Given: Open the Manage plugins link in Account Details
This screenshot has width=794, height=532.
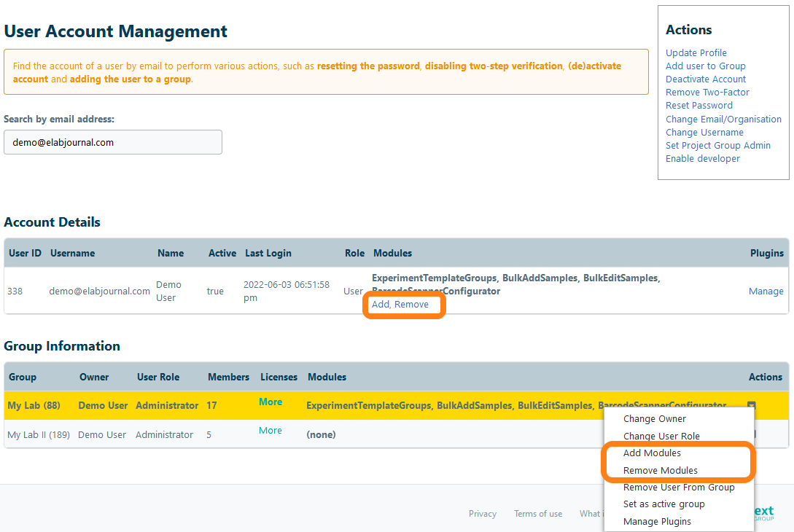Looking at the screenshot, I should click(766, 292).
